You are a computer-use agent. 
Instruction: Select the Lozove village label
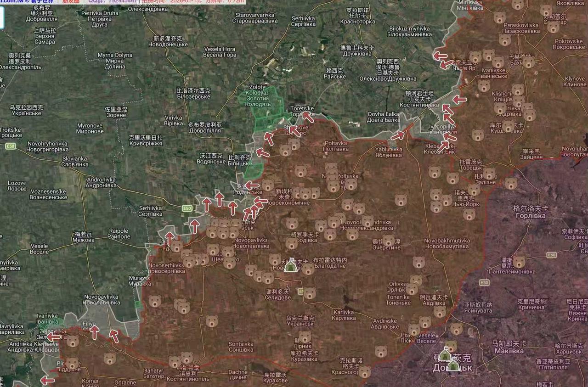17,186
